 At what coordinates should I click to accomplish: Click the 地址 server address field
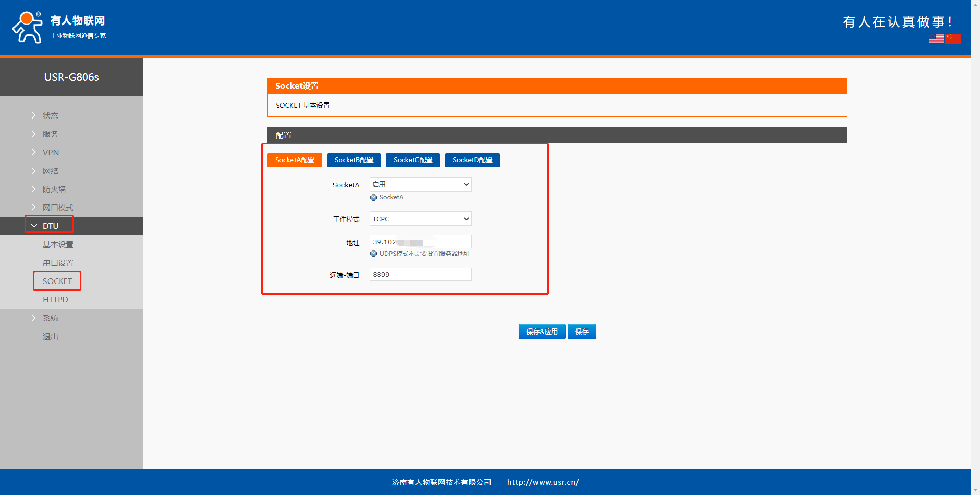coord(420,242)
